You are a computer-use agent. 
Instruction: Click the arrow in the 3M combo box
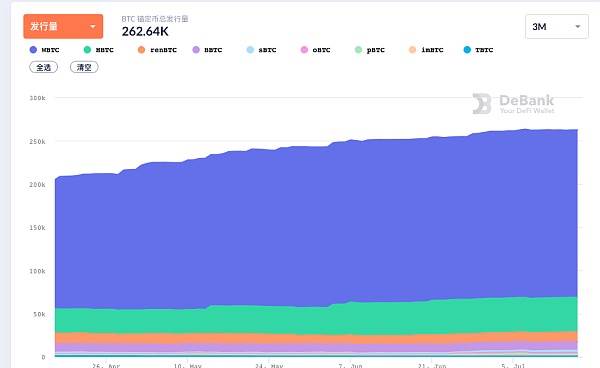pos(578,27)
